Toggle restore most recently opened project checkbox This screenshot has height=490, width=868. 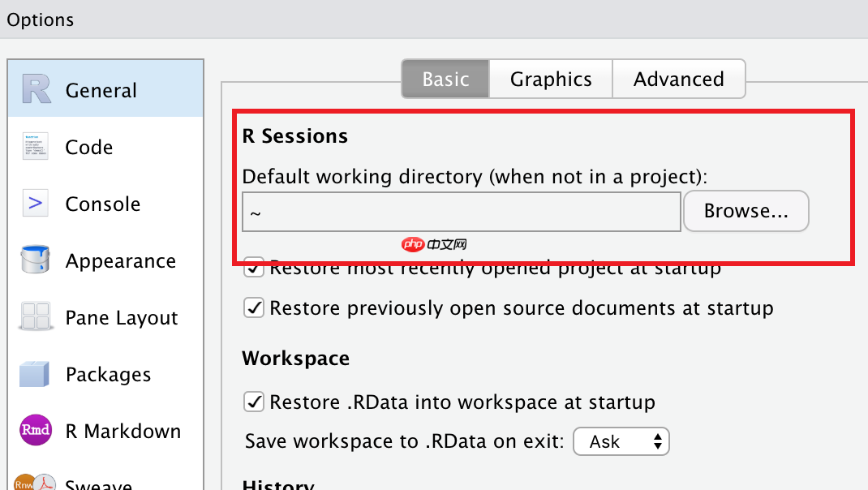pyautogui.click(x=254, y=268)
